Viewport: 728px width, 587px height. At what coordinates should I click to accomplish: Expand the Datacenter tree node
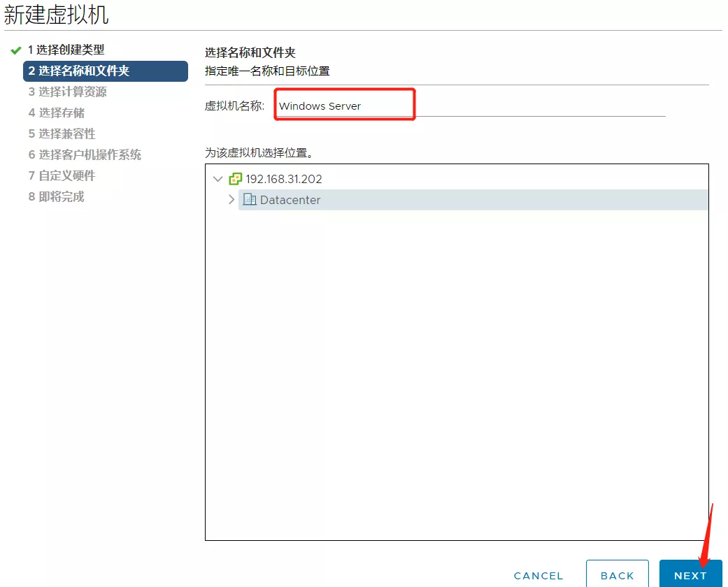pos(231,200)
